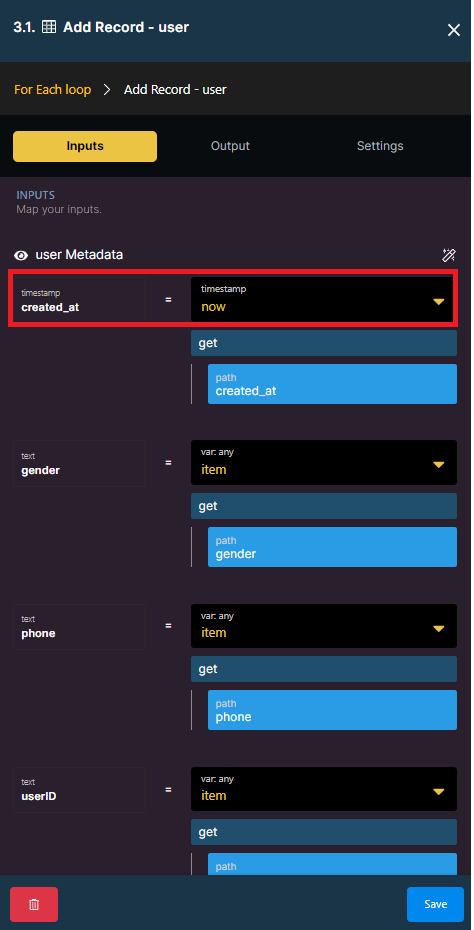
Task: Edit the path value gender
Action: (332, 547)
